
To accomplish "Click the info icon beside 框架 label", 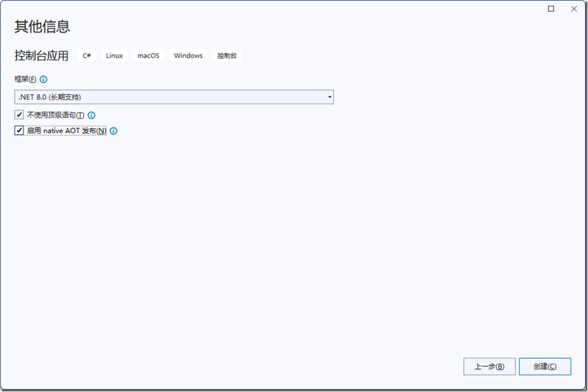I will point(43,79).
